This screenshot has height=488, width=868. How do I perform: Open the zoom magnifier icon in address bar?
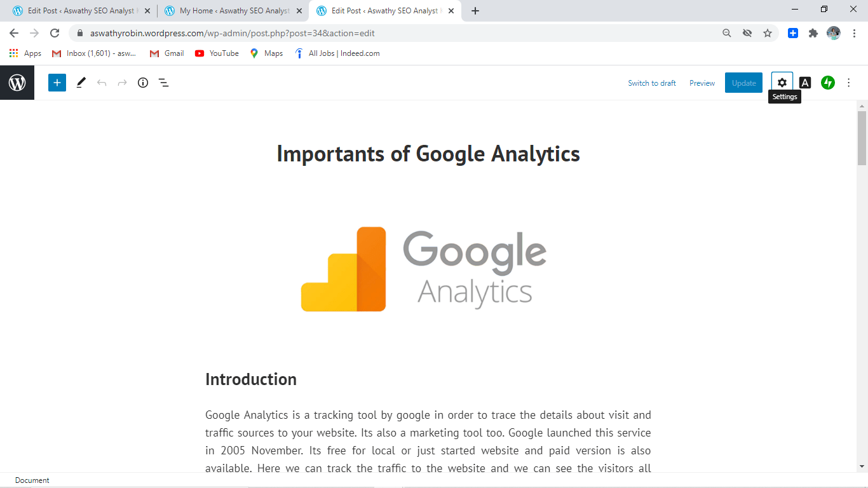point(727,33)
